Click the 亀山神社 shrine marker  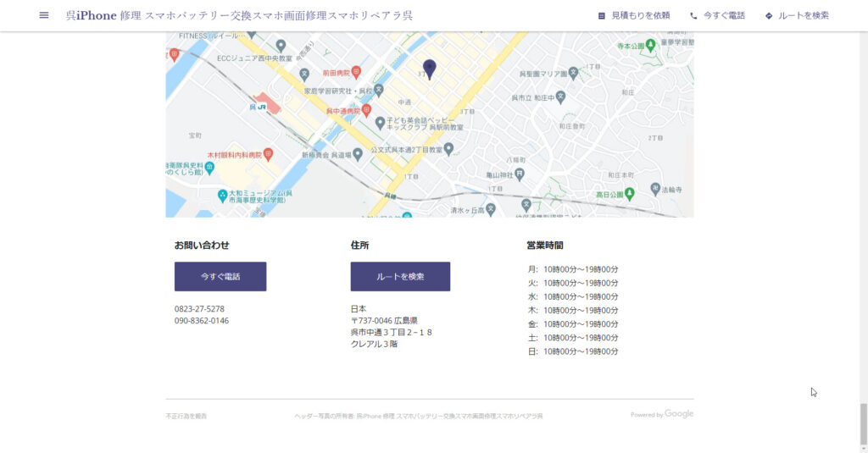click(x=520, y=174)
